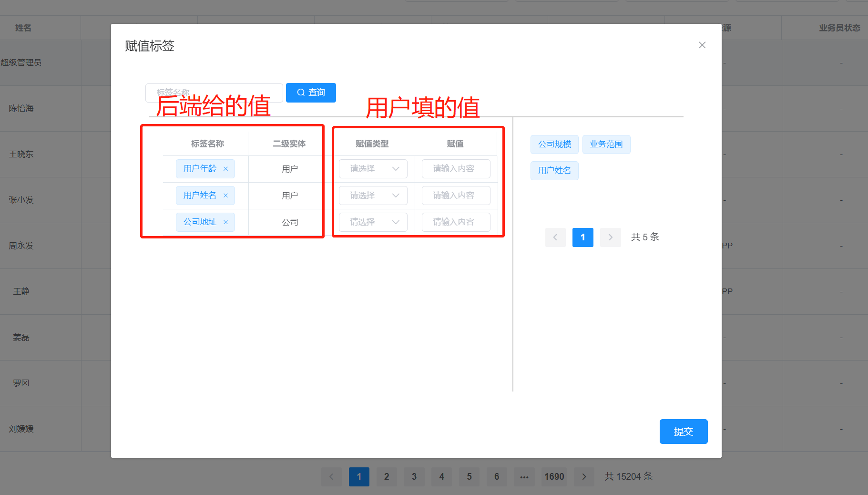
Task: Click the 超级管理员 row name
Action: point(21,63)
